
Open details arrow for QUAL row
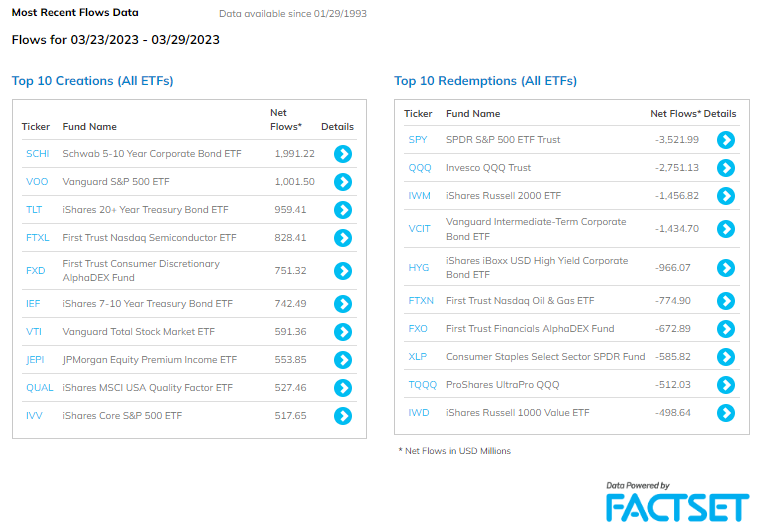point(343,388)
